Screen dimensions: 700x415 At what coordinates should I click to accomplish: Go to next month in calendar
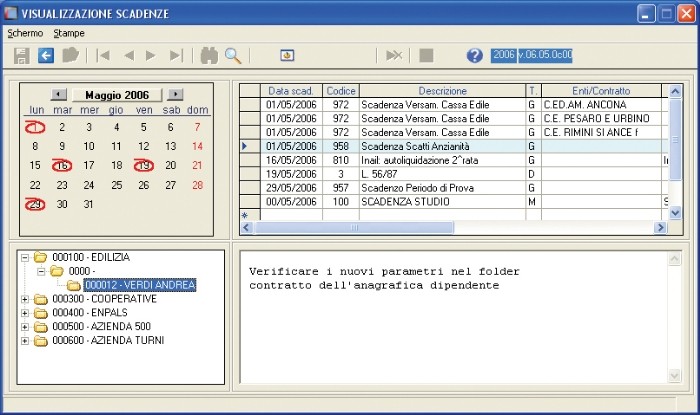pos(175,95)
